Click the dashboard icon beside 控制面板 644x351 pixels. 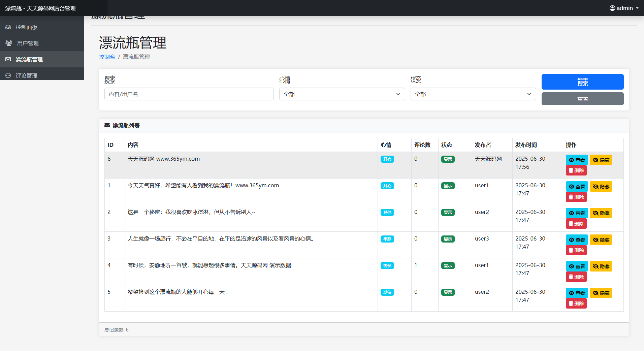click(8, 27)
